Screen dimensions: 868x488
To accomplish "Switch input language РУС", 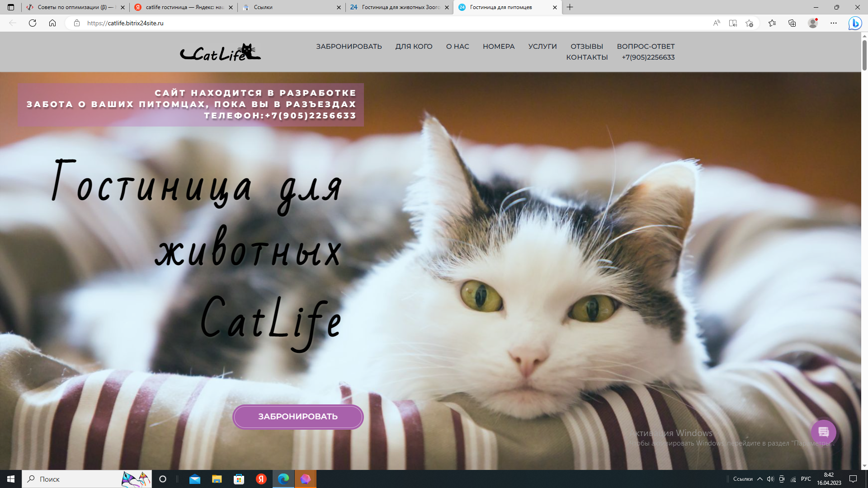I will pyautogui.click(x=806, y=479).
